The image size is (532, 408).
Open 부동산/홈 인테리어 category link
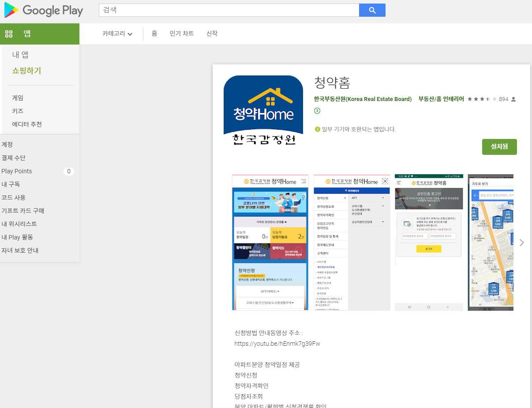[441, 99]
